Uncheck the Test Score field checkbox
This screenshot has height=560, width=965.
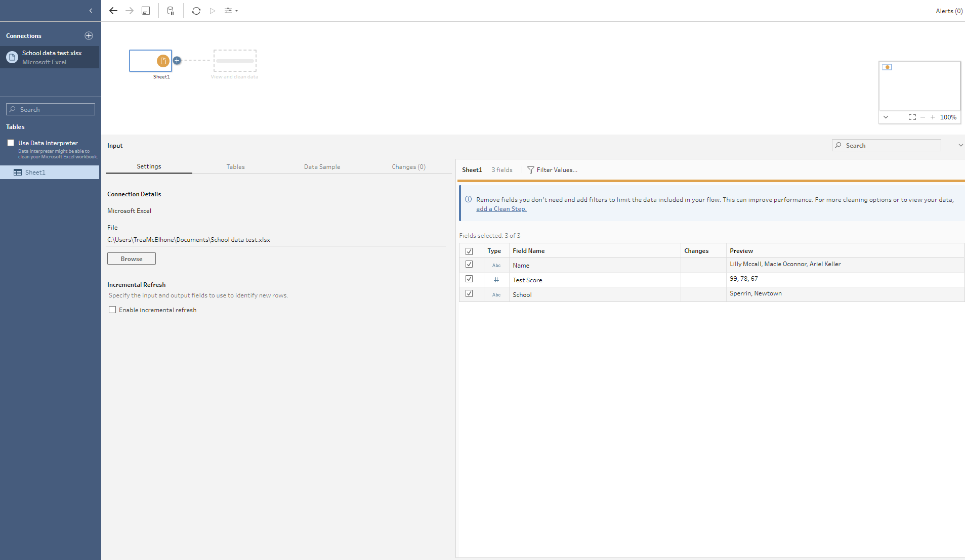(x=469, y=279)
